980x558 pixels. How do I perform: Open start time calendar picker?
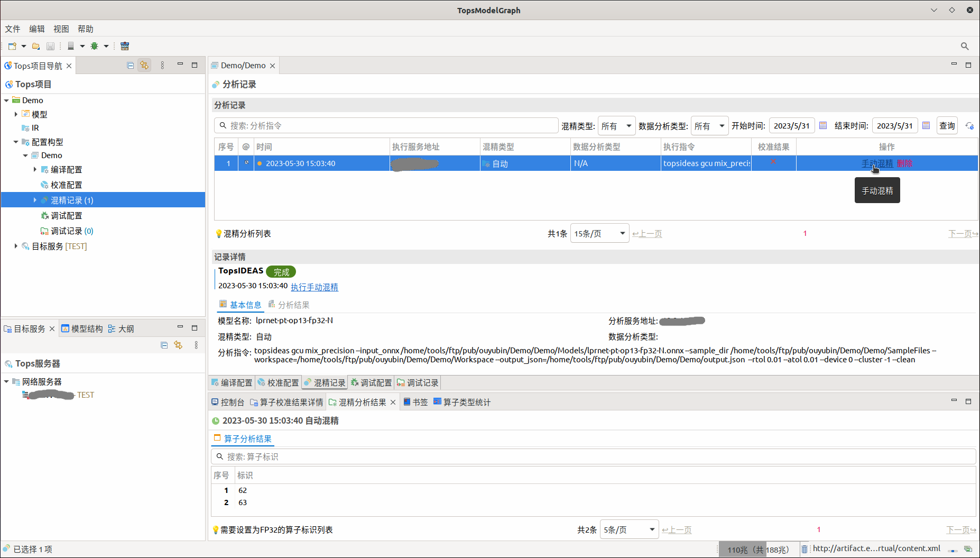click(x=823, y=125)
